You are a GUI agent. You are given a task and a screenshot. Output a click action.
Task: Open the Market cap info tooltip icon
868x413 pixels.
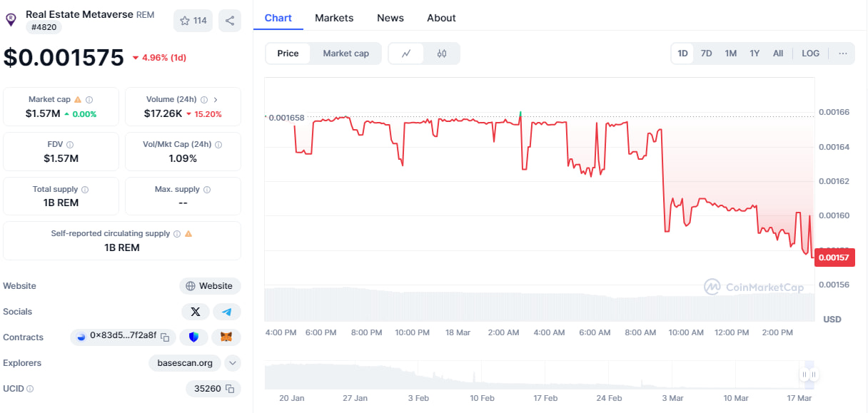pyautogui.click(x=89, y=100)
